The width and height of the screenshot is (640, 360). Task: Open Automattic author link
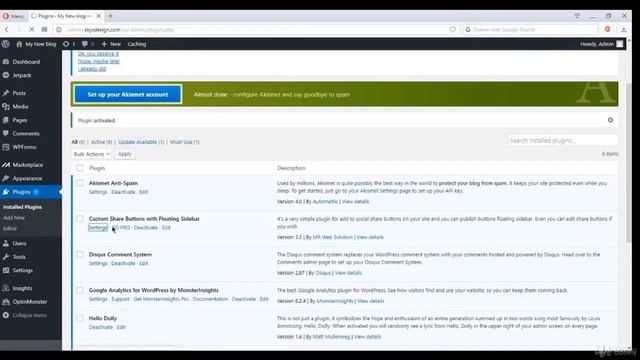click(325, 202)
